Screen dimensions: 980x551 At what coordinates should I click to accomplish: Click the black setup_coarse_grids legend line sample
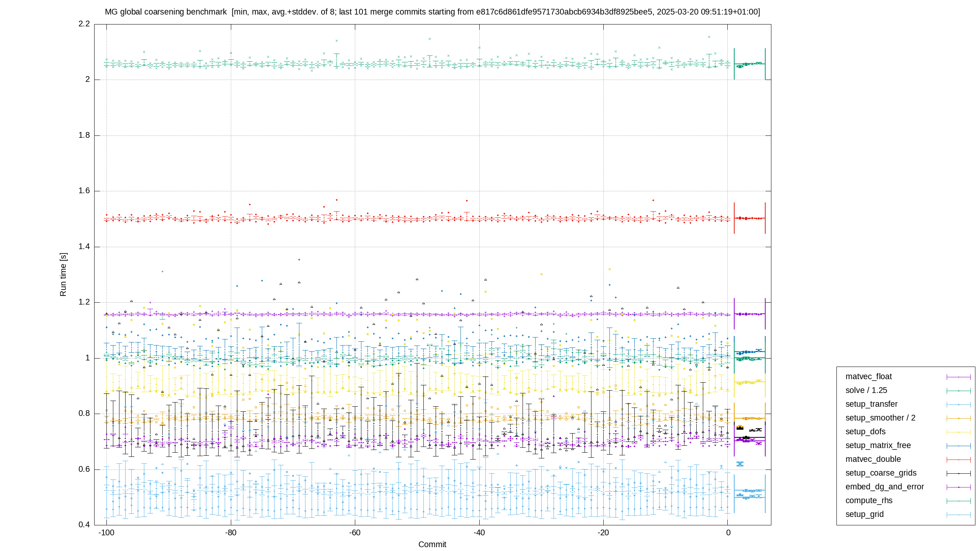point(959,473)
